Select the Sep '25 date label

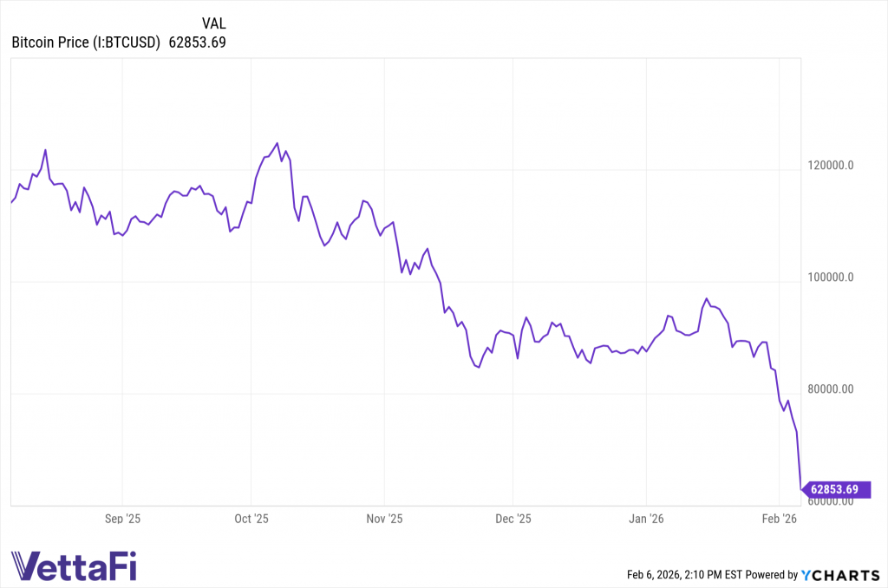123,519
